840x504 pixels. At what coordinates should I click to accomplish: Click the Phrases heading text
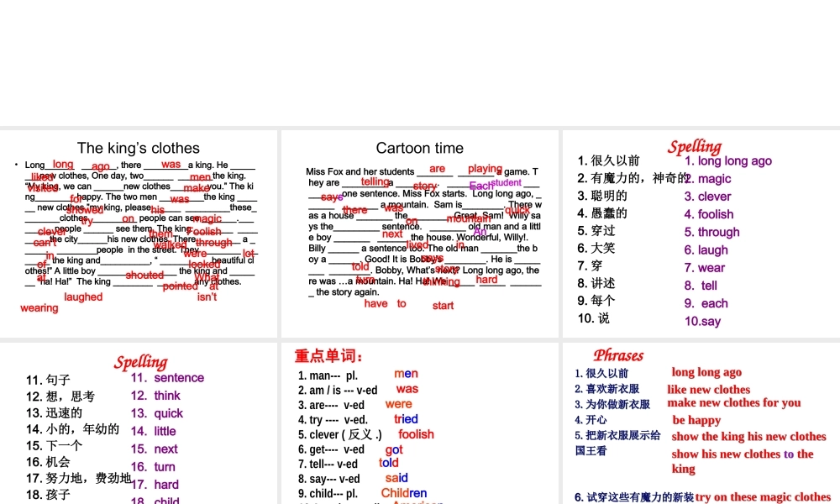[x=618, y=355]
